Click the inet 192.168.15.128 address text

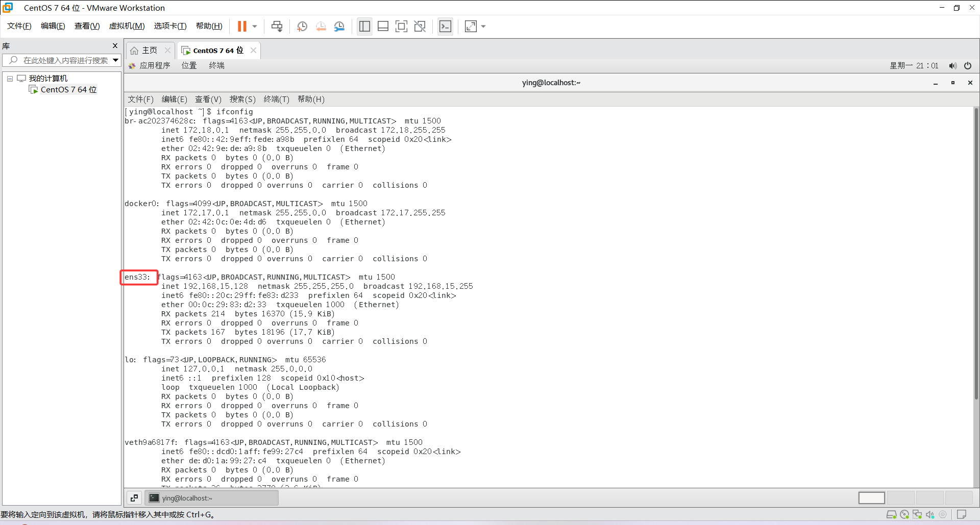[x=205, y=286]
